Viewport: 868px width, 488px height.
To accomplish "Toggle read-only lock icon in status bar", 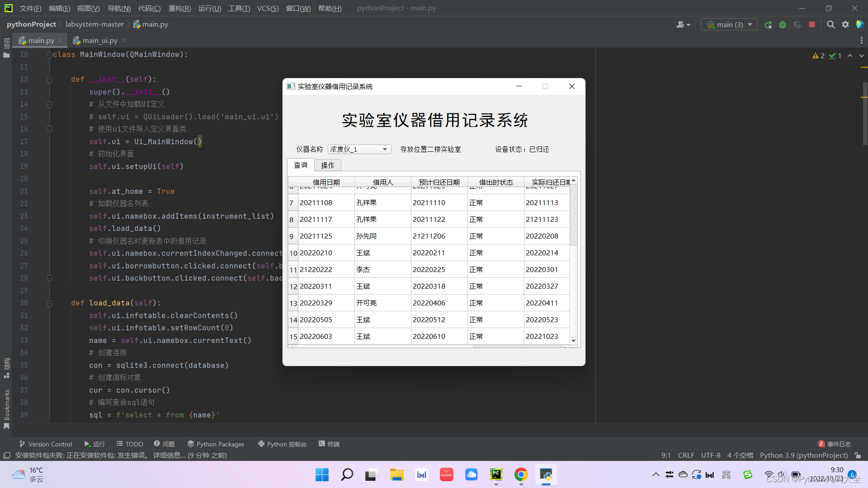I will click(x=858, y=455).
